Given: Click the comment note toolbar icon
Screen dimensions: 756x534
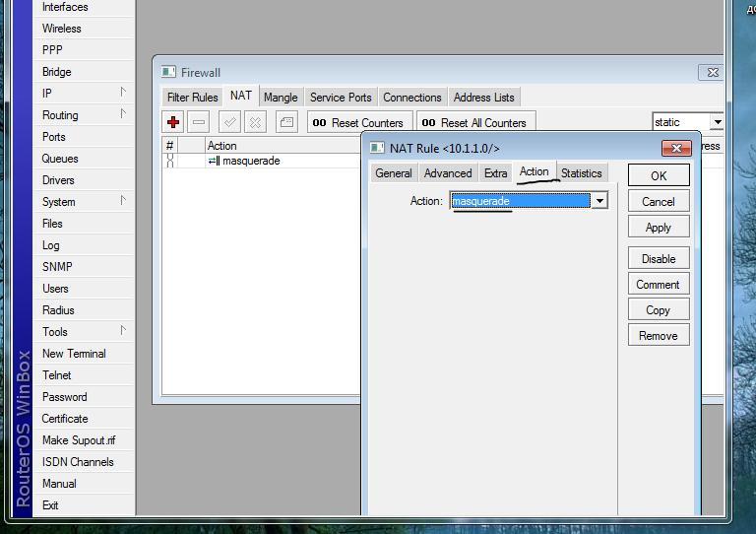Looking at the screenshot, I should point(285,122).
